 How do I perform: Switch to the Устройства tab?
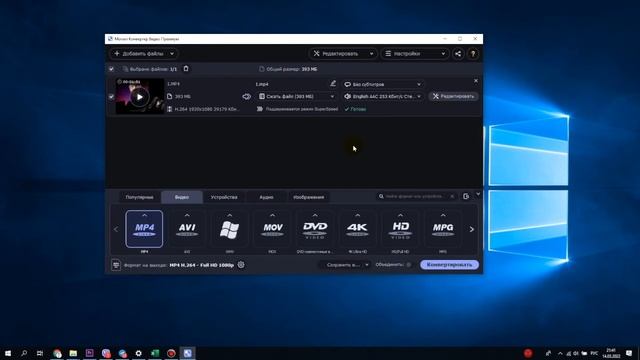[x=224, y=197]
